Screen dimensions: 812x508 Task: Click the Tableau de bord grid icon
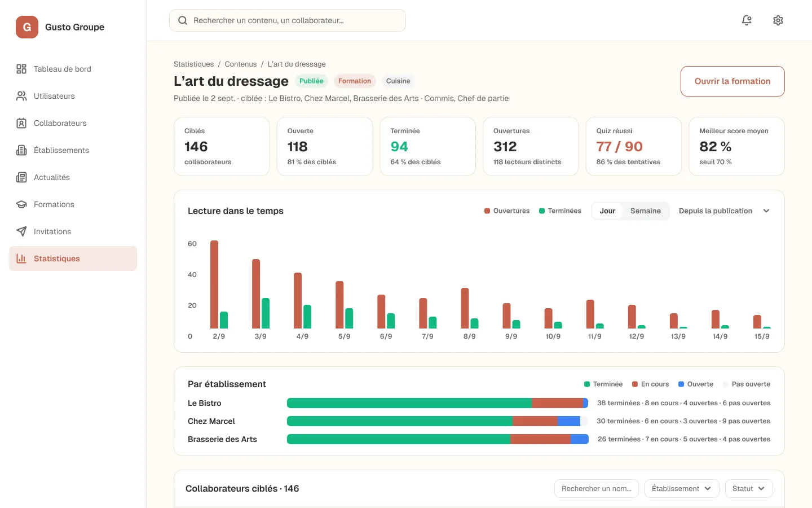(21, 69)
